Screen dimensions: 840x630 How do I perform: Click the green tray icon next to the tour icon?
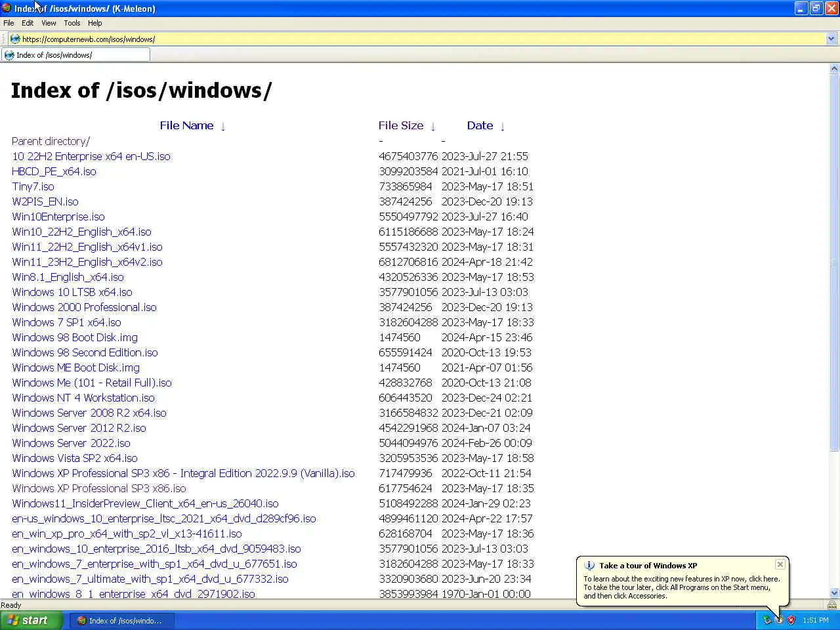coord(766,620)
